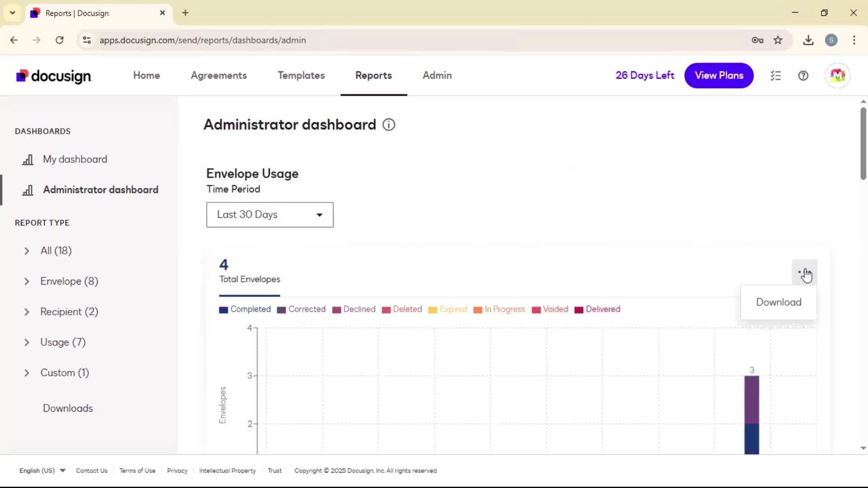Open the browser downloads icon
Viewport: 868px width, 488px height.
point(808,40)
